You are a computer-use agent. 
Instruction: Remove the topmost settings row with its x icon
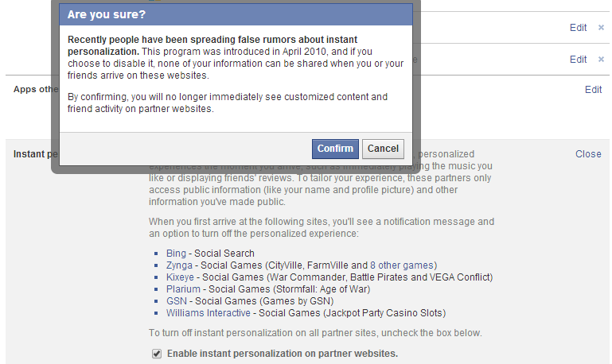[602, 28]
